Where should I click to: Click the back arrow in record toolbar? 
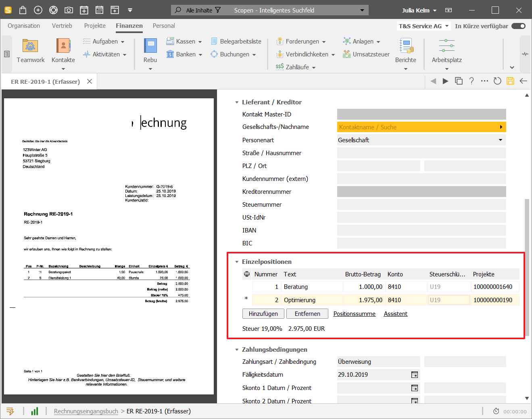[x=523, y=81]
